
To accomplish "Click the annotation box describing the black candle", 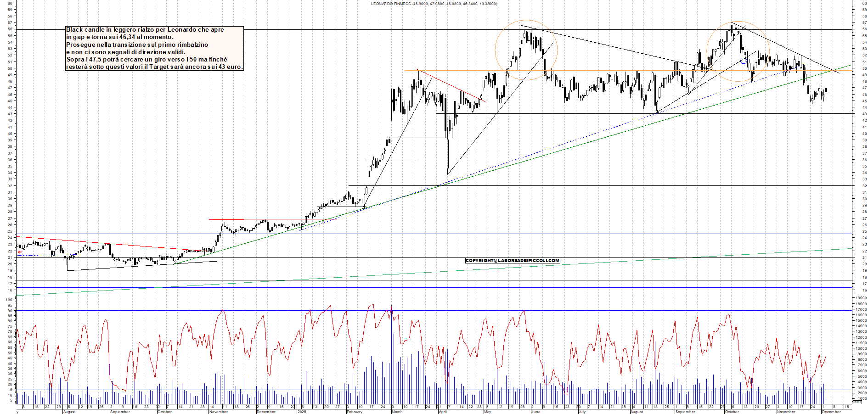I will pos(154,48).
